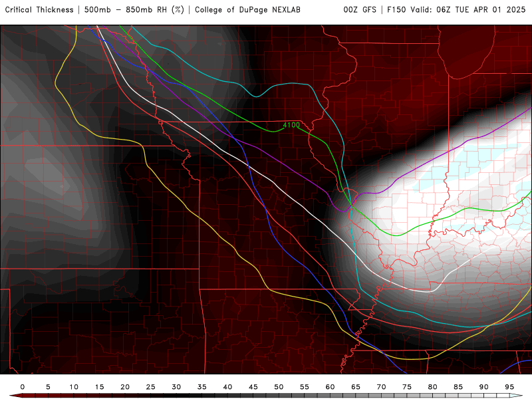Viewport: 532px width, 399px height.
Task: Click the 50 value on the RH color scale
Action: pos(279,387)
